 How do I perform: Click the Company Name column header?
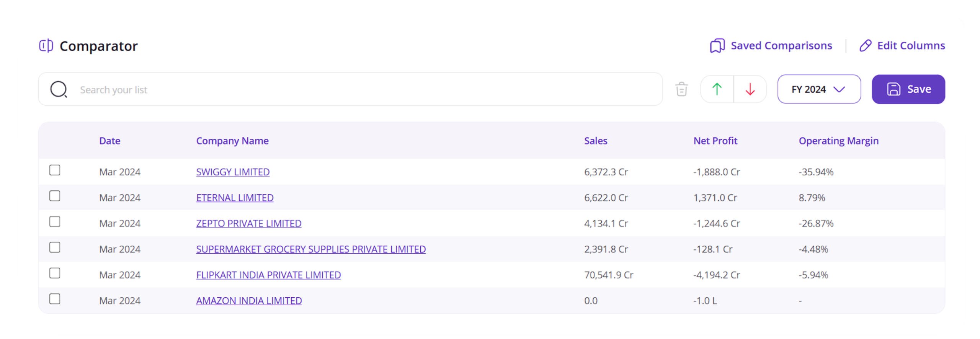[232, 141]
